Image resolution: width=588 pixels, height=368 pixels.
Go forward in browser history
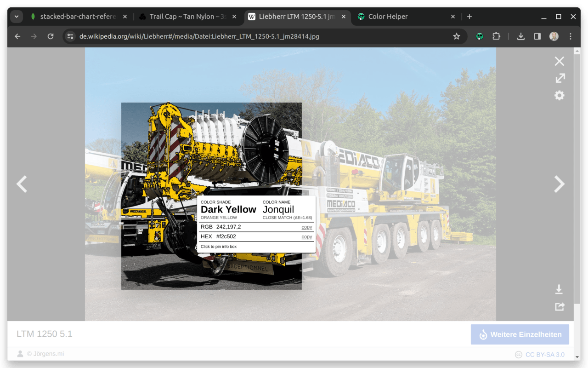(34, 36)
